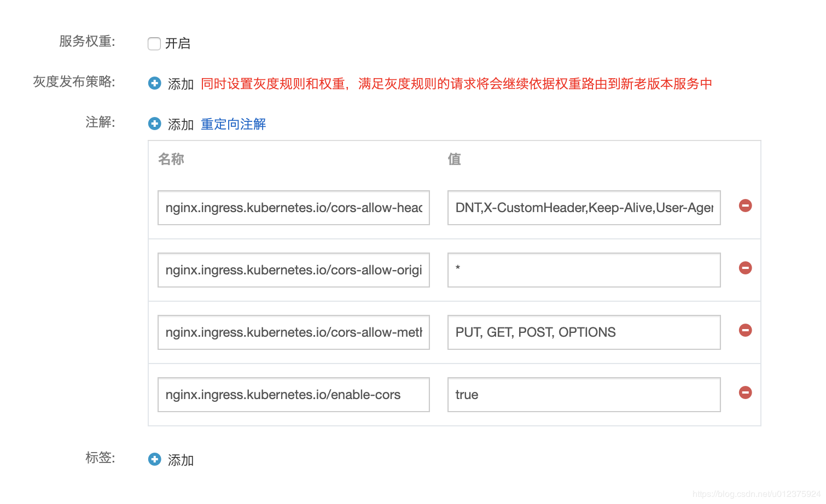826x504 pixels.
Task: Click the 添加 text for 标签
Action: (x=181, y=460)
